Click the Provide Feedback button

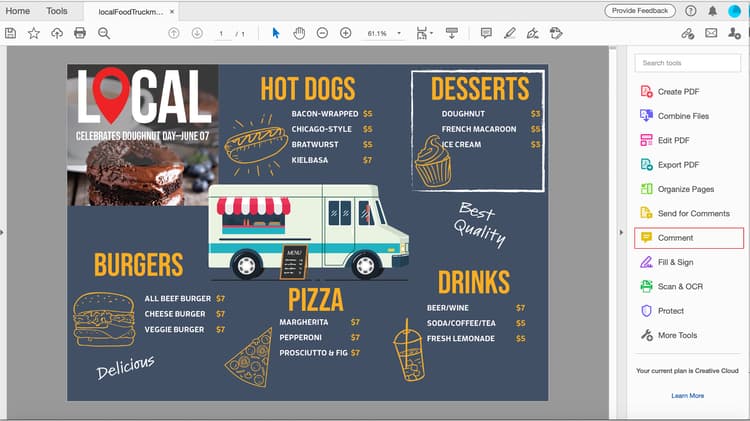point(640,11)
